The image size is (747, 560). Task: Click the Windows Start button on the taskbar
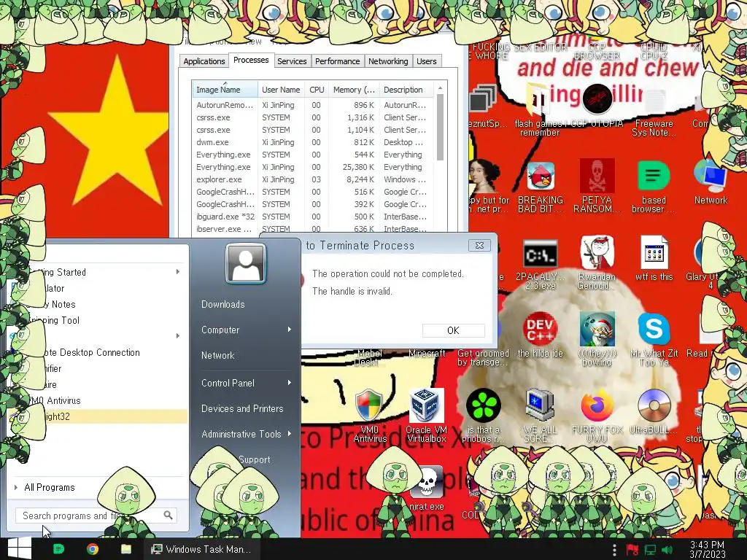click(20, 548)
